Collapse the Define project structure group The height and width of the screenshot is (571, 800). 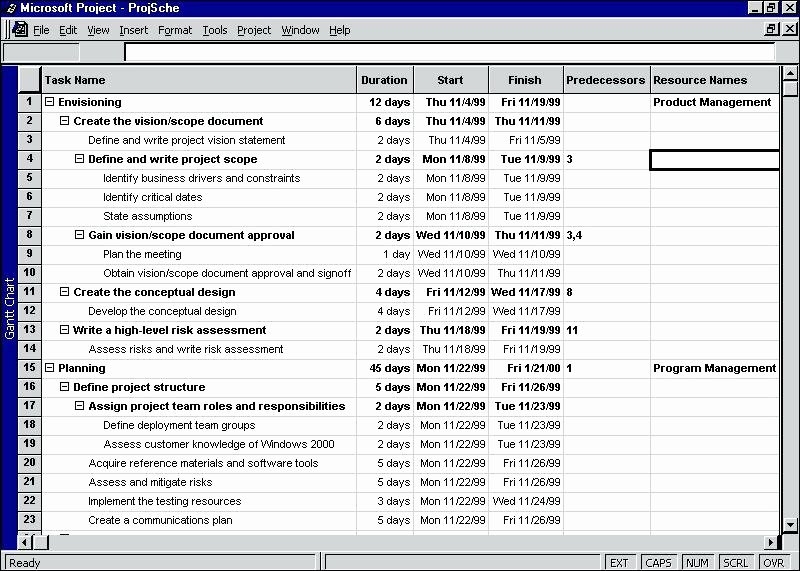(x=65, y=387)
